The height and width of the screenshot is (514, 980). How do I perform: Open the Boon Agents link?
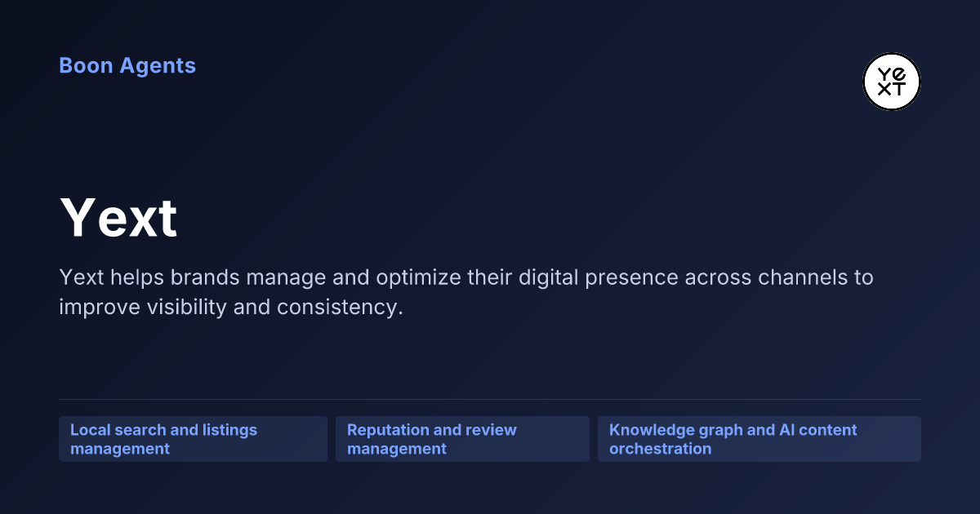(127, 65)
